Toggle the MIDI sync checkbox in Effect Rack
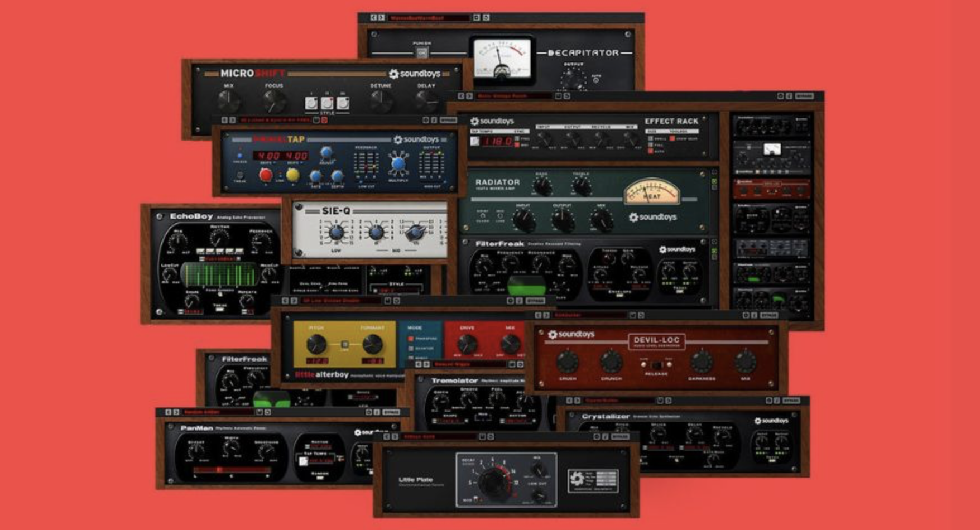 pos(518,145)
